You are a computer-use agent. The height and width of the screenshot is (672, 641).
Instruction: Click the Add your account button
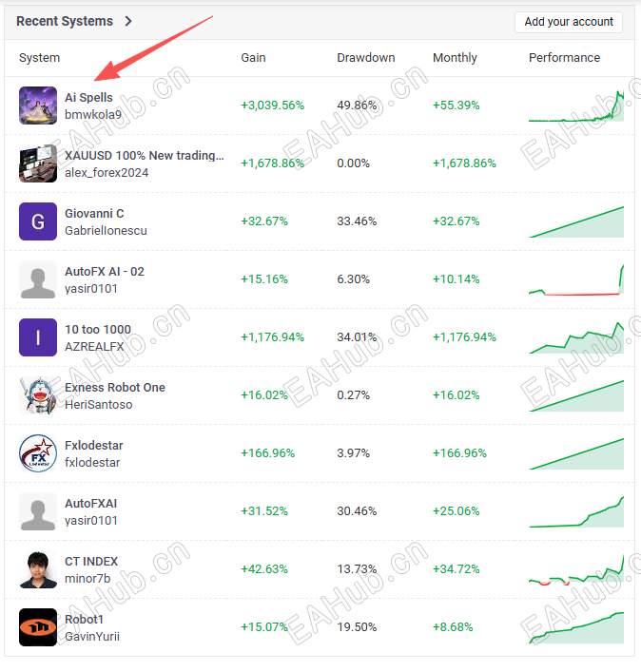point(569,22)
